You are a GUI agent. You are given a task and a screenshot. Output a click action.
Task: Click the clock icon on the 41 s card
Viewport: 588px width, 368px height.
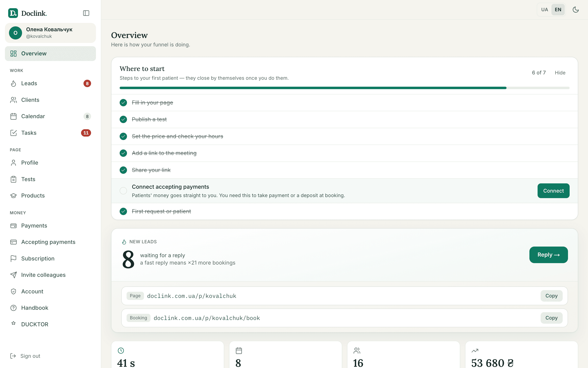click(x=121, y=350)
